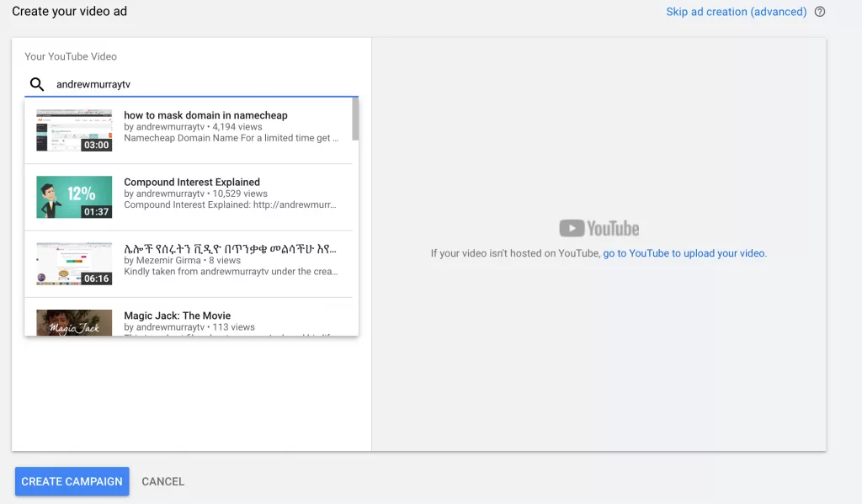Click 'by andrewmurraytv • 113 views' text

[189, 327]
